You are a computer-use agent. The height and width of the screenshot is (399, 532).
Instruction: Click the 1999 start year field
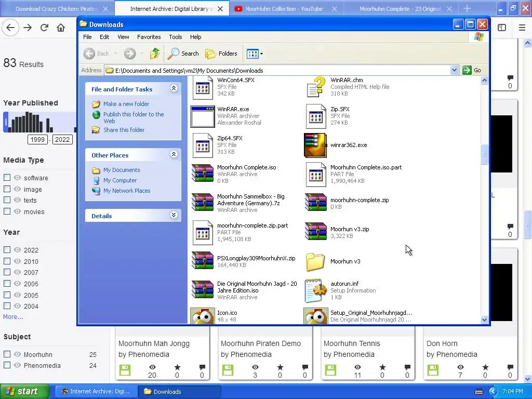[x=37, y=139]
